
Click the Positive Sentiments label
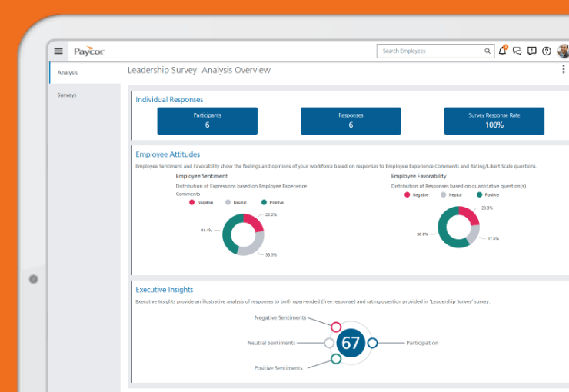[278, 368]
